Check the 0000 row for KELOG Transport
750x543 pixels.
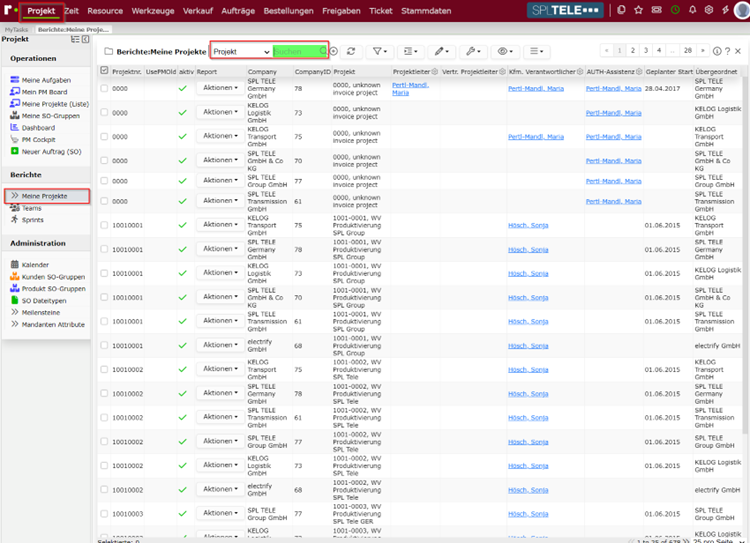click(104, 136)
